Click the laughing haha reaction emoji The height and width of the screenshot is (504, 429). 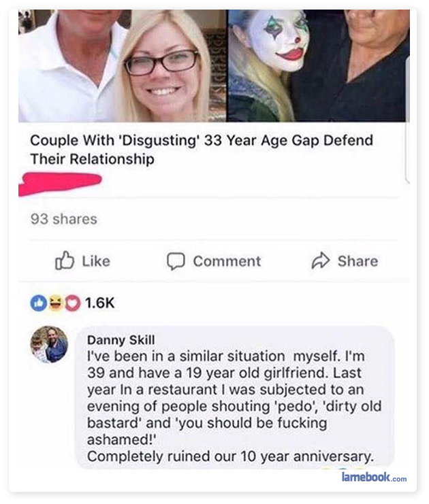coord(56,303)
